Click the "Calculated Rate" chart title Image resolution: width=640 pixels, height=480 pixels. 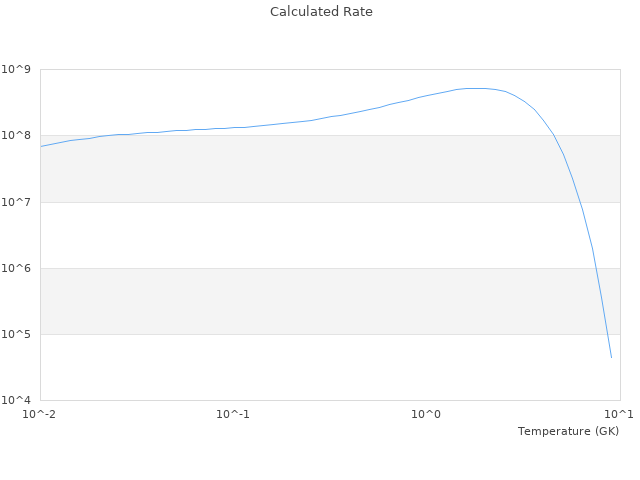pos(320,12)
